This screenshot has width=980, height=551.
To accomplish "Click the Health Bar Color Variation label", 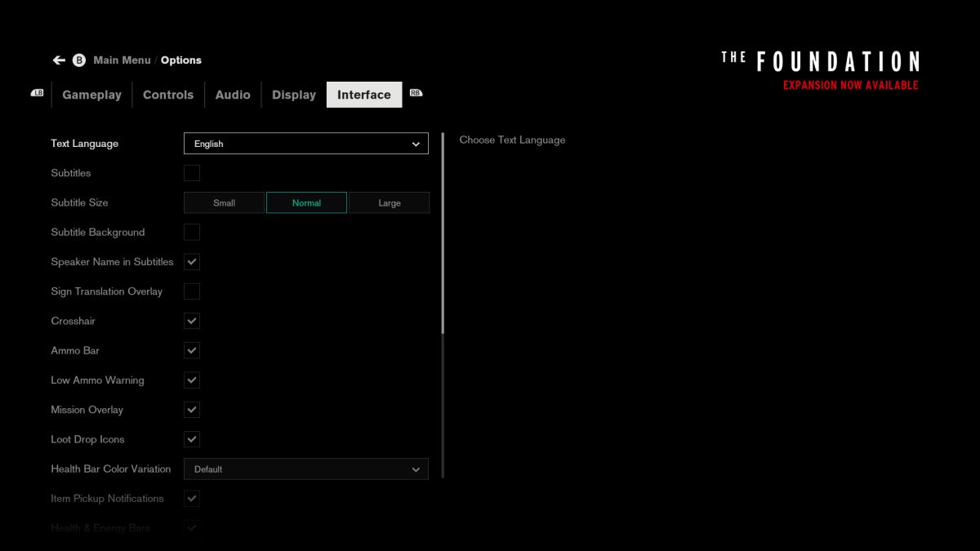I will click(111, 469).
